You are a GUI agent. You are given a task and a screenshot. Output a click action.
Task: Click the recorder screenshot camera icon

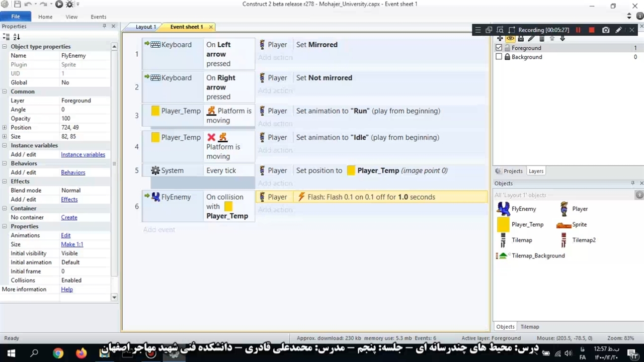click(606, 30)
